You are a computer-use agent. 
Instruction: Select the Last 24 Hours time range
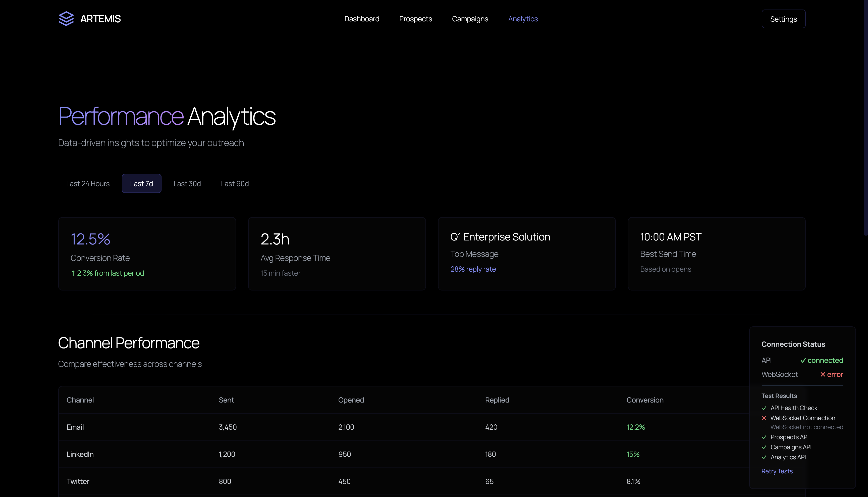[88, 184]
